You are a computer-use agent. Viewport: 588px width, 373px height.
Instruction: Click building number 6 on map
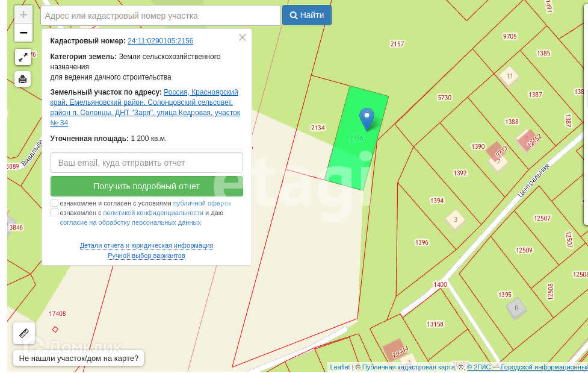[x=516, y=308]
